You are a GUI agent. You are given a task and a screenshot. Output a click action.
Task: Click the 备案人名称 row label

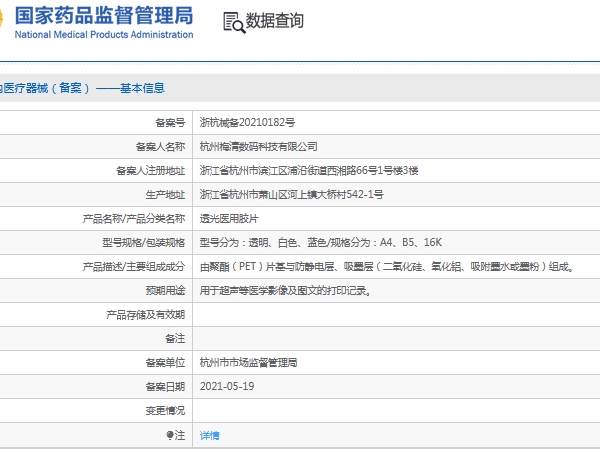pos(160,147)
